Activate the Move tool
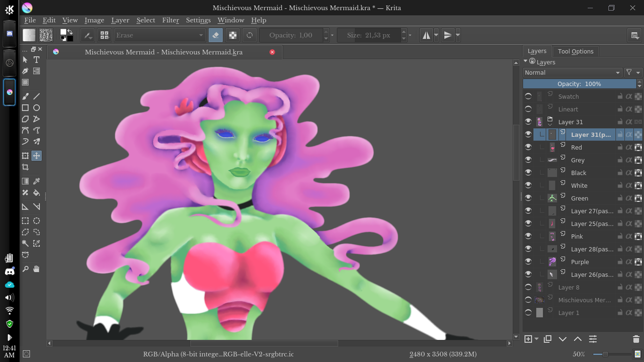644x362 pixels. click(36, 155)
